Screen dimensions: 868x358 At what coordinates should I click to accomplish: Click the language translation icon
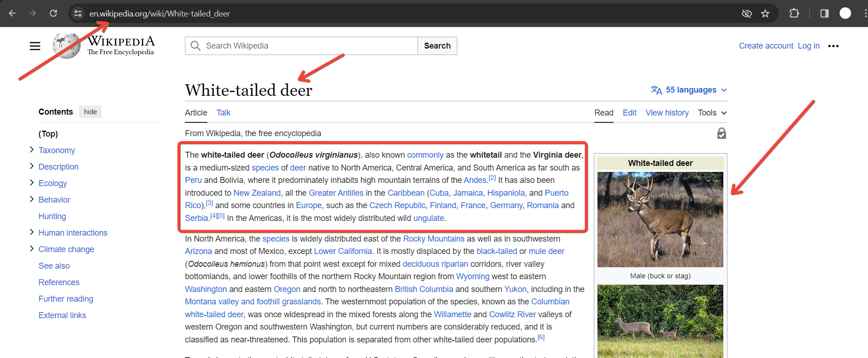pyautogui.click(x=656, y=90)
